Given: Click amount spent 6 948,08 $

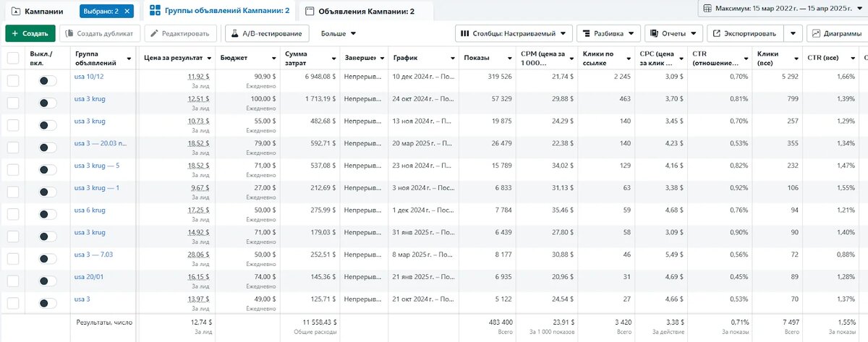Looking at the screenshot, I should tap(319, 76).
